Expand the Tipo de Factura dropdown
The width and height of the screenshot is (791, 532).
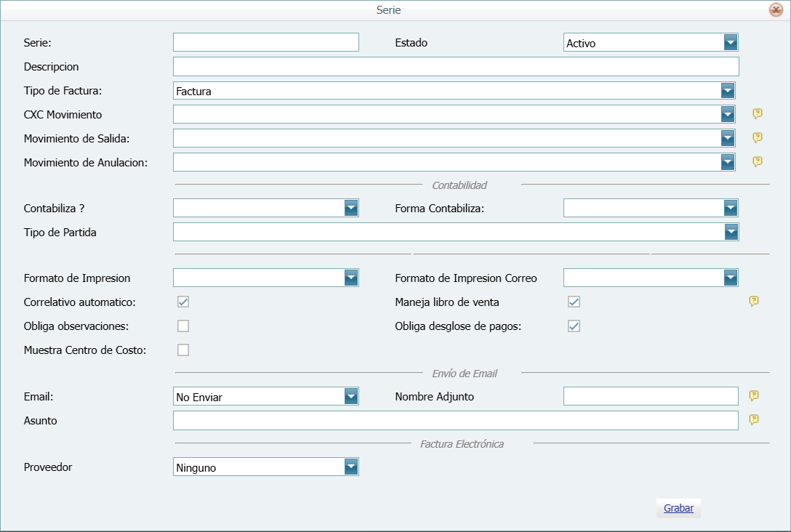pyautogui.click(x=727, y=91)
